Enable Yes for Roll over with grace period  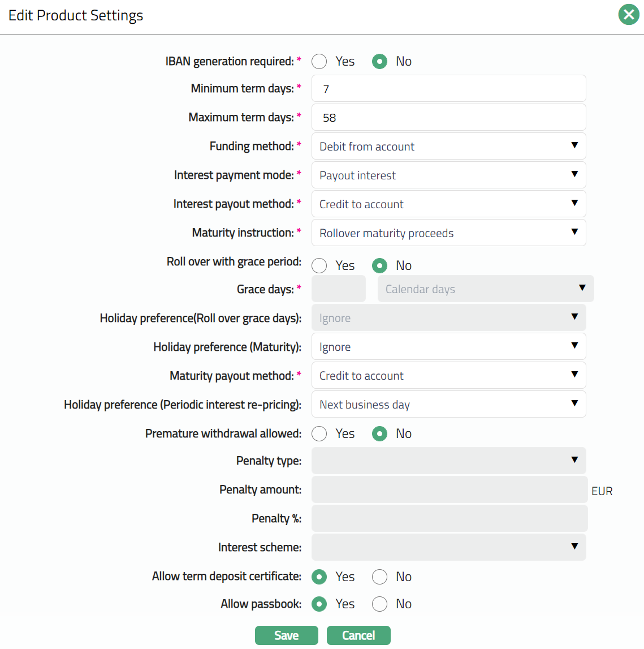[319, 266]
